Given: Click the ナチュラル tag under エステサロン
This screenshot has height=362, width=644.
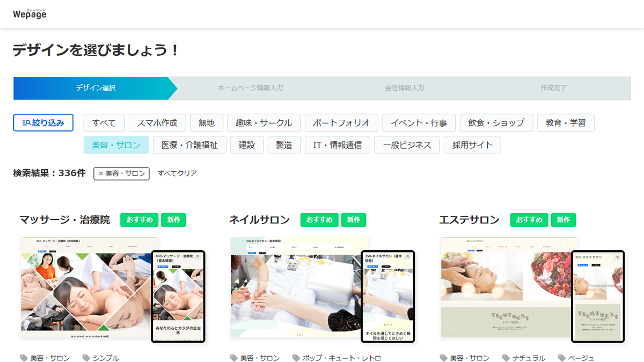Looking at the screenshot, I should click(x=528, y=358).
